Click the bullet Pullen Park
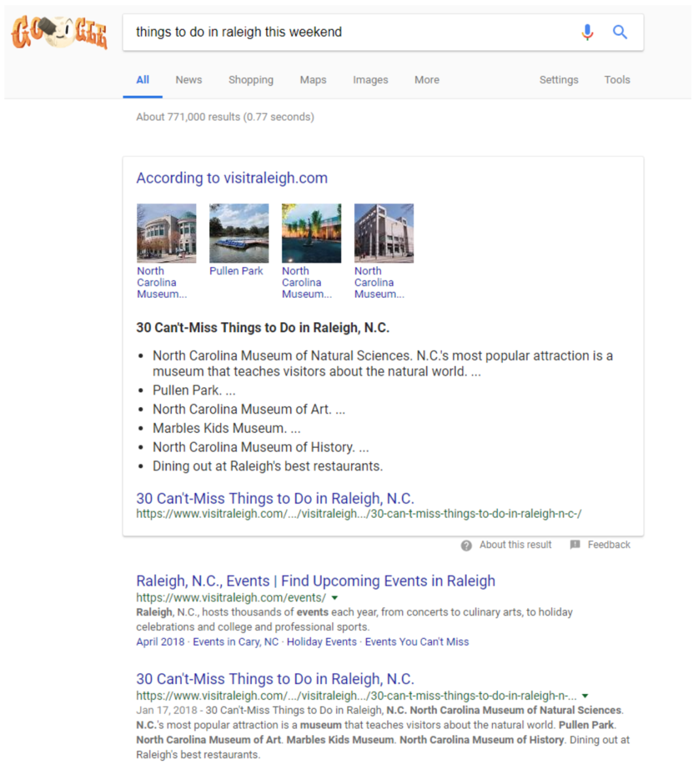 click(194, 391)
